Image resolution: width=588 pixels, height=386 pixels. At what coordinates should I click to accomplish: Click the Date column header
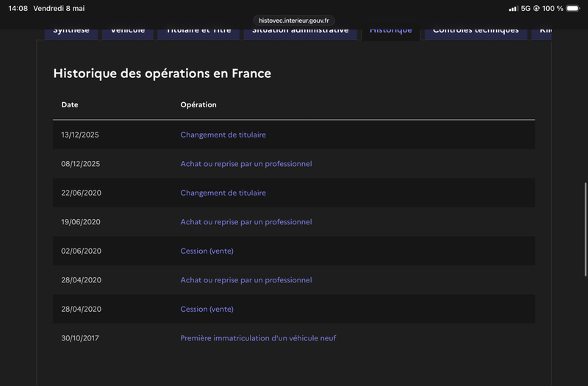(70, 104)
